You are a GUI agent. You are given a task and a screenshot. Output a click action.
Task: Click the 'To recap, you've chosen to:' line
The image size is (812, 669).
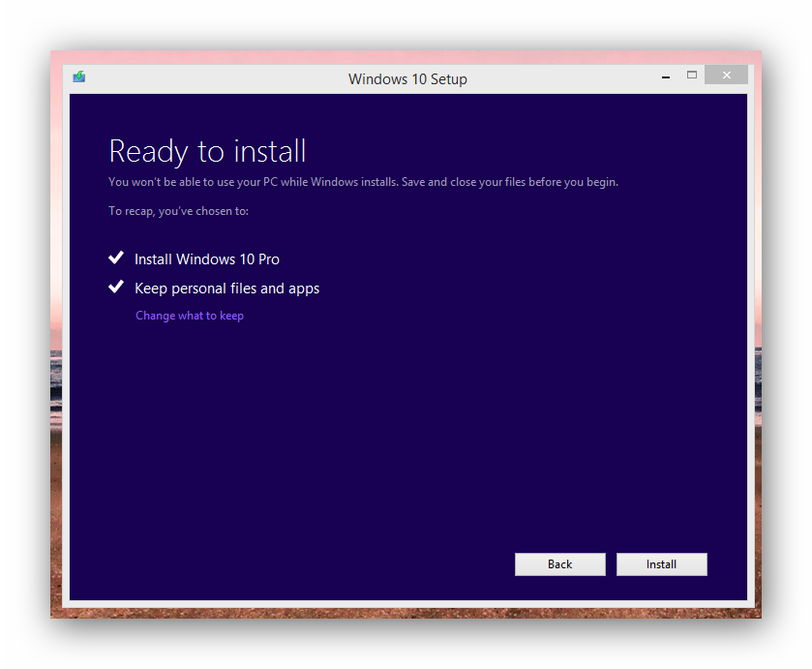coord(178,211)
